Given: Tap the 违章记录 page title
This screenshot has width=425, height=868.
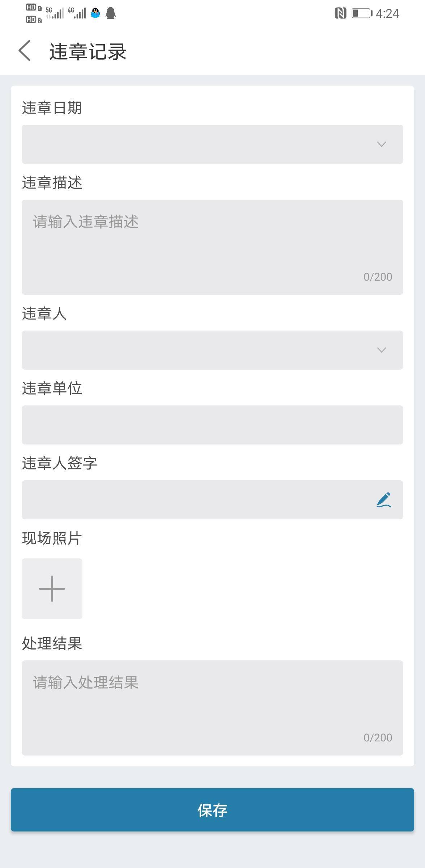Looking at the screenshot, I should click(88, 51).
